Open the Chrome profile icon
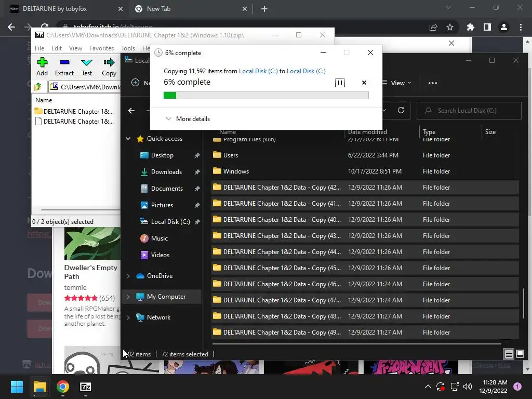This screenshot has height=399, width=532. coord(504,27)
